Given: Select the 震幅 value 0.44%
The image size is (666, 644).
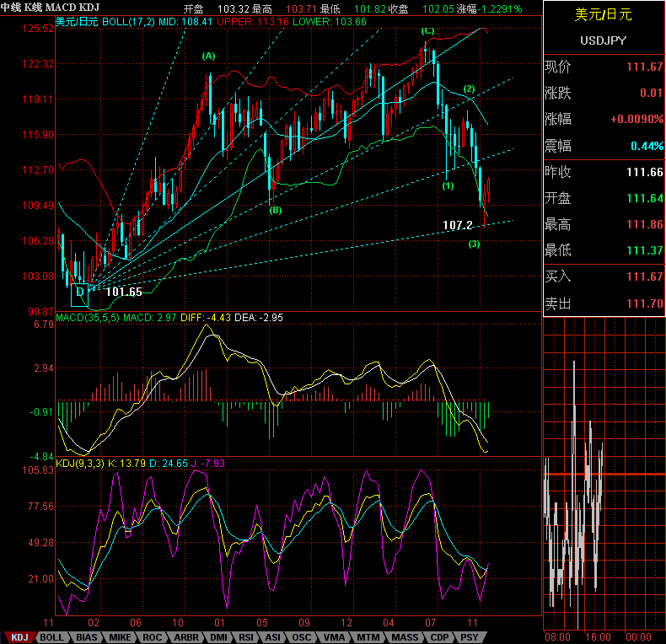Looking at the screenshot, I should point(647,146).
